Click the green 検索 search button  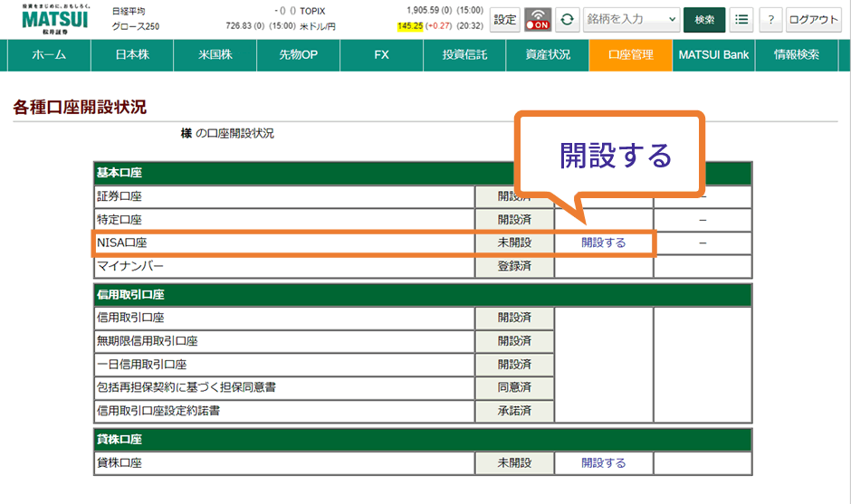pos(704,19)
